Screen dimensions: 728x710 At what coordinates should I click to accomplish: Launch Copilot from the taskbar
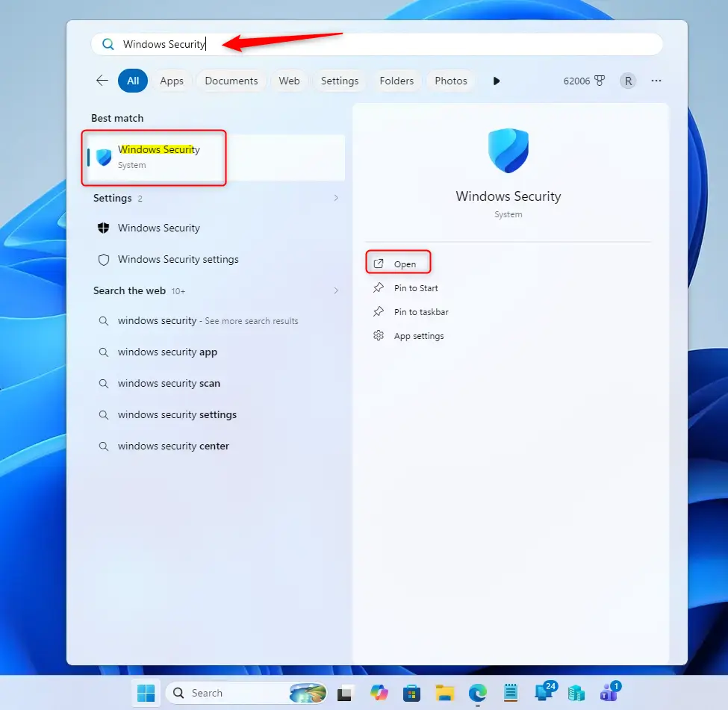[x=379, y=694]
